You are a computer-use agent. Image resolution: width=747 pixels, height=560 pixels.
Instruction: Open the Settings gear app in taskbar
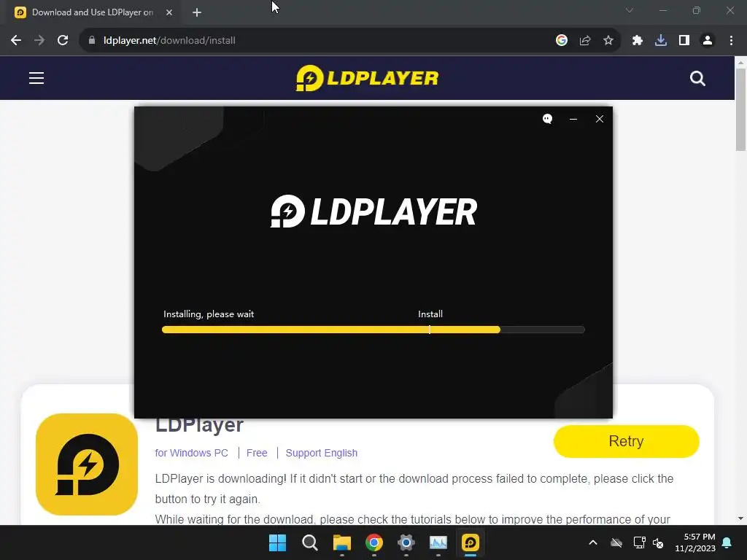pyautogui.click(x=406, y=542)
